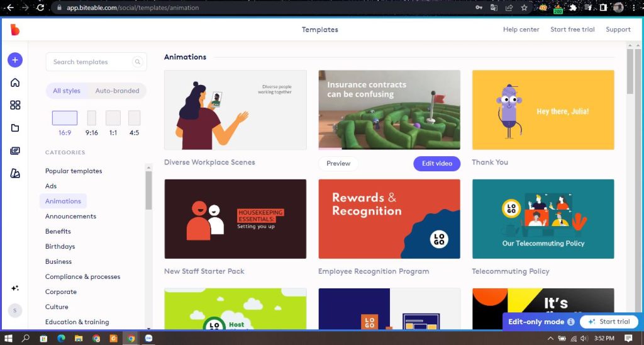Click the sparkles icon in the left sidebar
Screen dimensions: 644x345
pos(15,288)
